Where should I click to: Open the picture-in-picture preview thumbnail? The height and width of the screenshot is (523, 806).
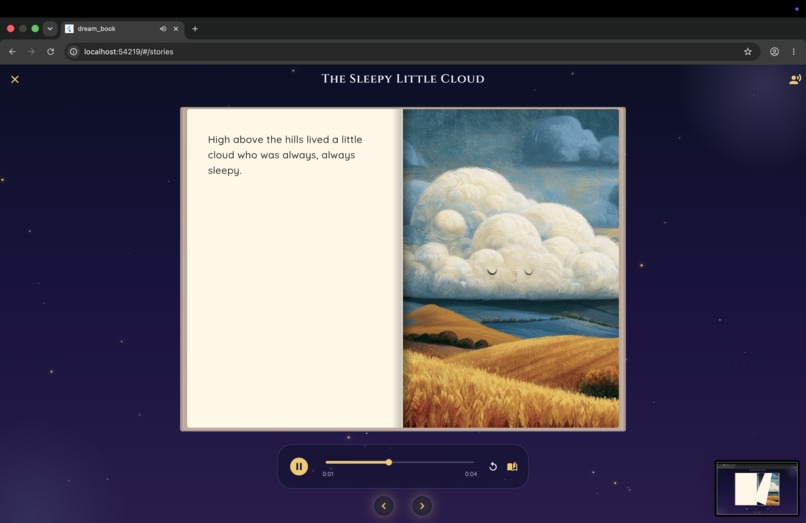coord(757,488)
